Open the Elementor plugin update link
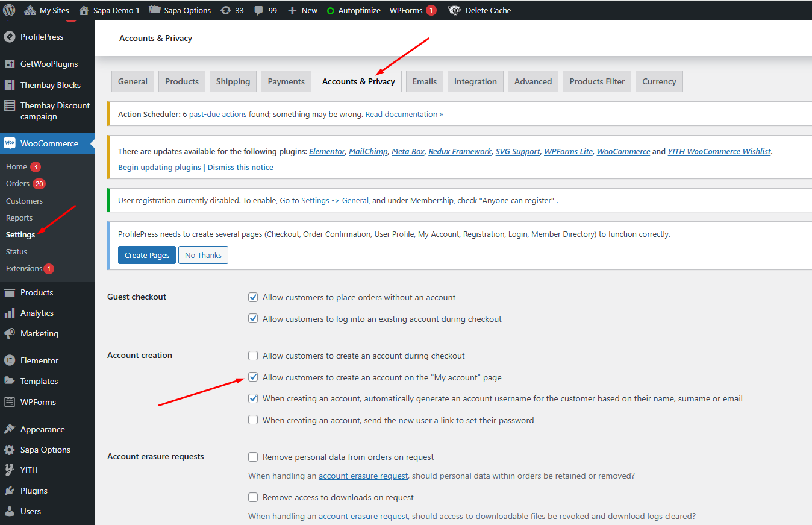 point(327,151)
